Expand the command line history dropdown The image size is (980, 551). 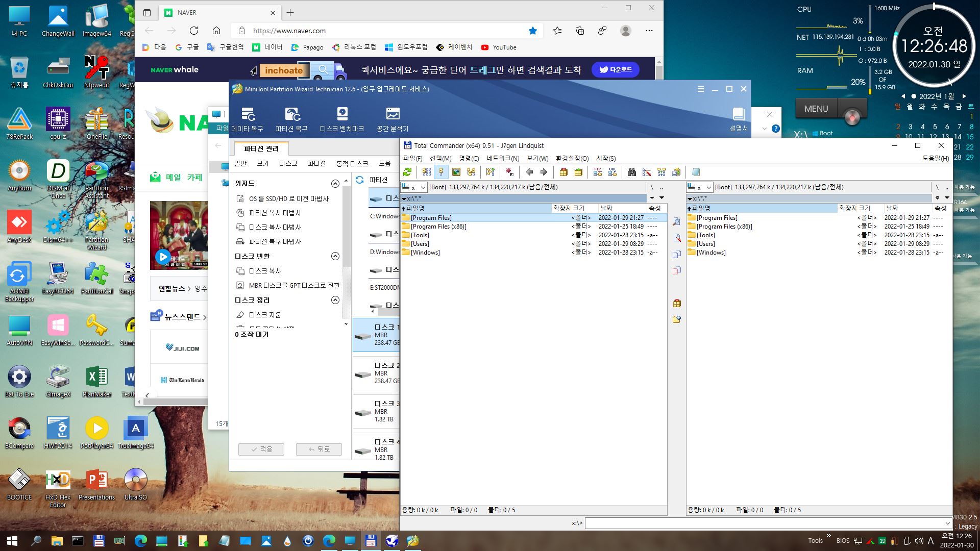click(947, 523)
